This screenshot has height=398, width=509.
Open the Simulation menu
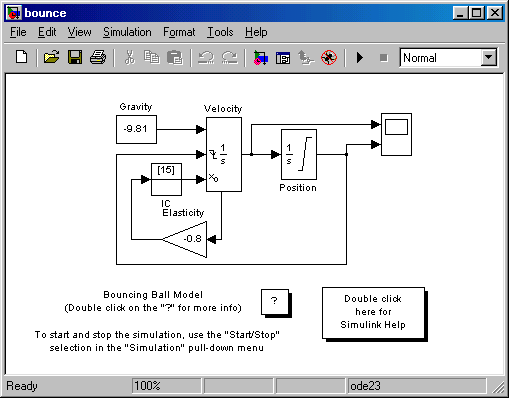(x=127, y=32)
